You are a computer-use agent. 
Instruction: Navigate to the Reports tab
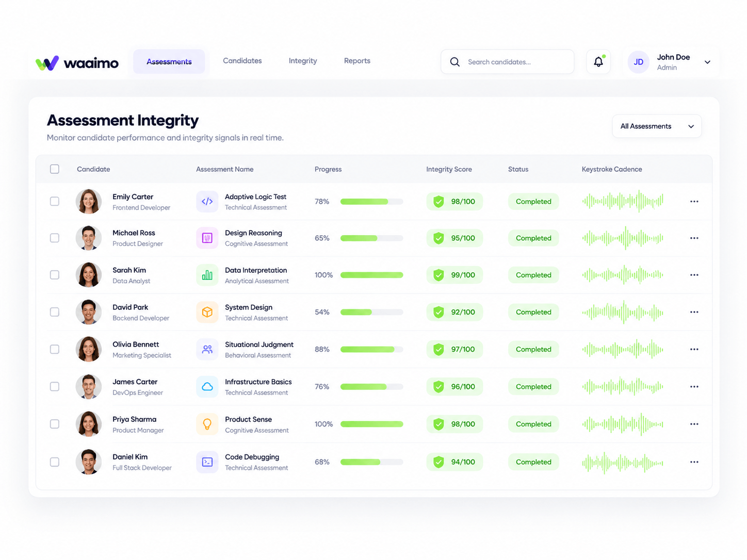(357, 61)
